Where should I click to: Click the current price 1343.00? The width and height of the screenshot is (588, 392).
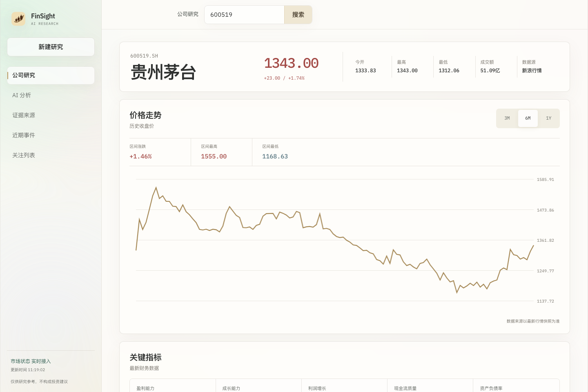pyautogui.click(x=291, y=63)
